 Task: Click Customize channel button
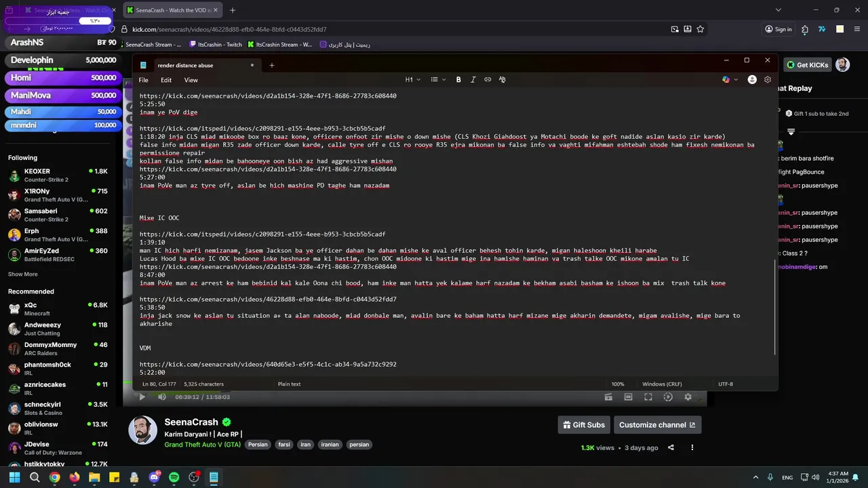[x=657, y=425]
